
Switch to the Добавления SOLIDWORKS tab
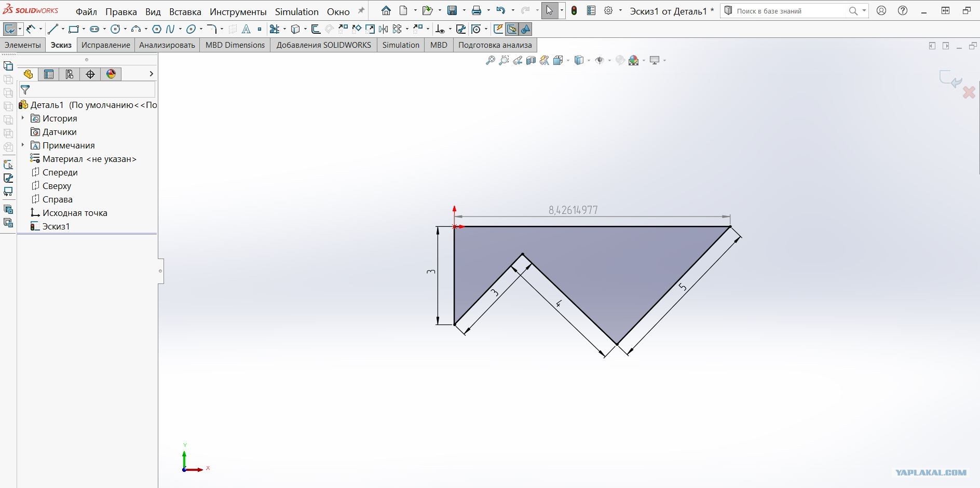[324, 45]
